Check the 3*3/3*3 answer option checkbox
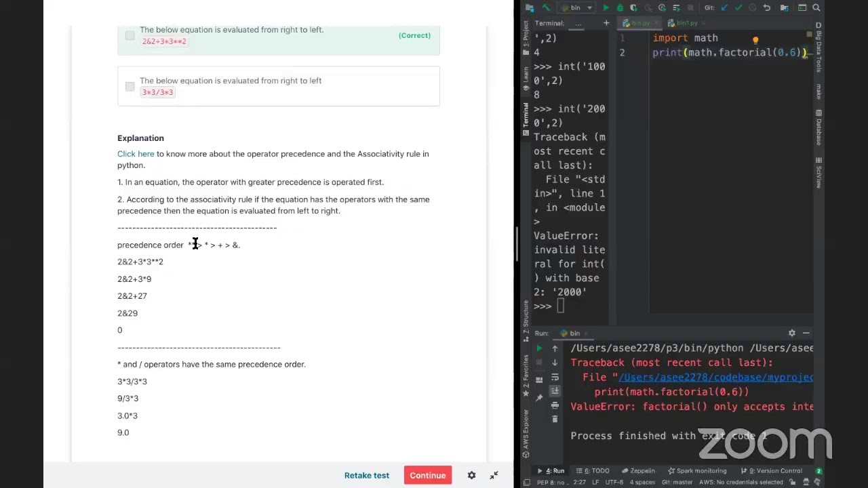Viewport: 868px width, 488px height. [130, 86]
